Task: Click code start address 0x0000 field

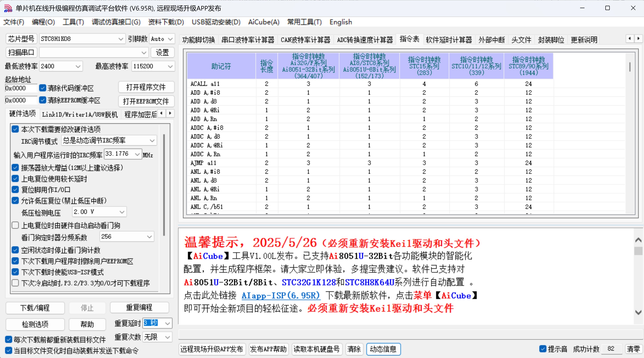Action: (x=21, y=88)
